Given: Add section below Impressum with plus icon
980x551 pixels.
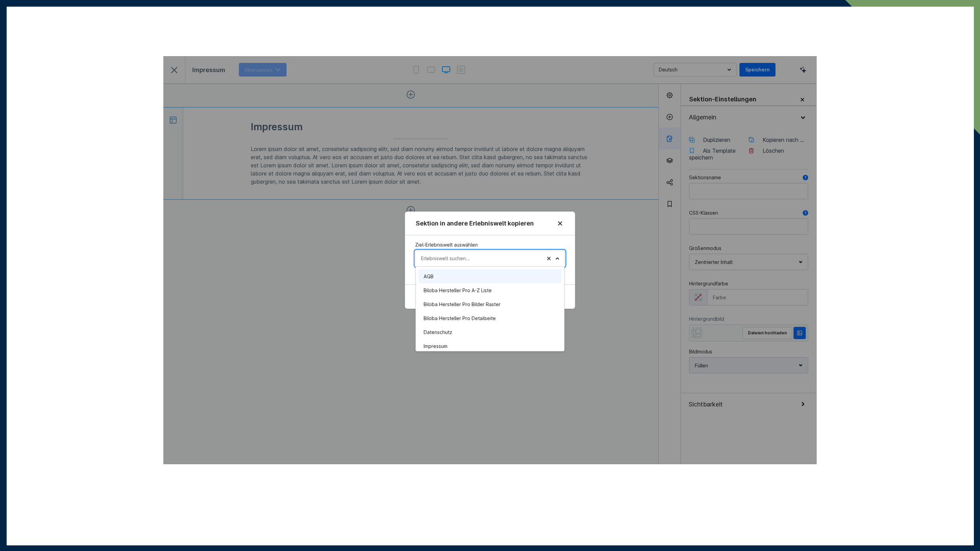Looking at the screenshot, I should point(410,210).
